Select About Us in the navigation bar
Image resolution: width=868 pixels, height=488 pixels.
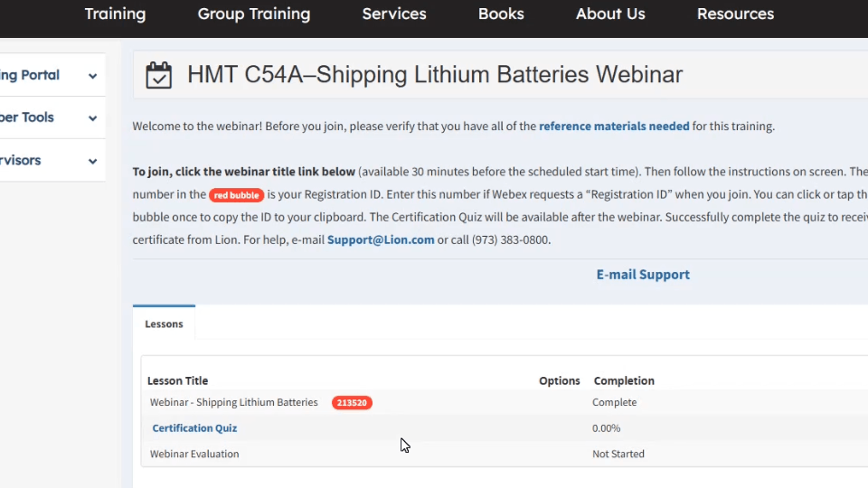[610, 14]
